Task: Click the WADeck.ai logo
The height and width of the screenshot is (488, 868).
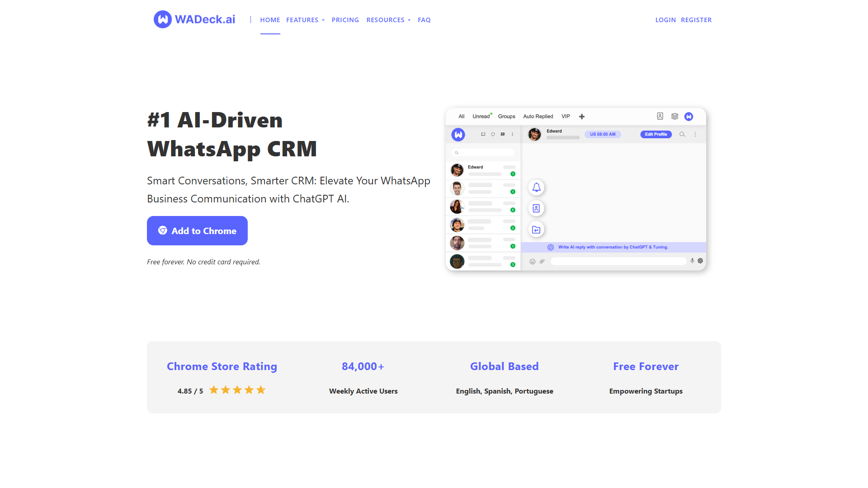Action: click(194, 19)
